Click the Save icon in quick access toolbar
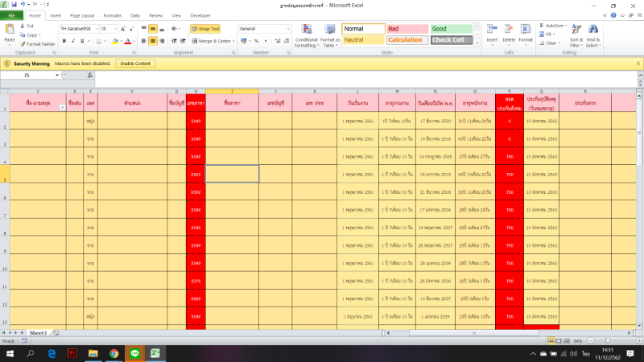The height and width of the screenshot is (362, 644). 14,5
